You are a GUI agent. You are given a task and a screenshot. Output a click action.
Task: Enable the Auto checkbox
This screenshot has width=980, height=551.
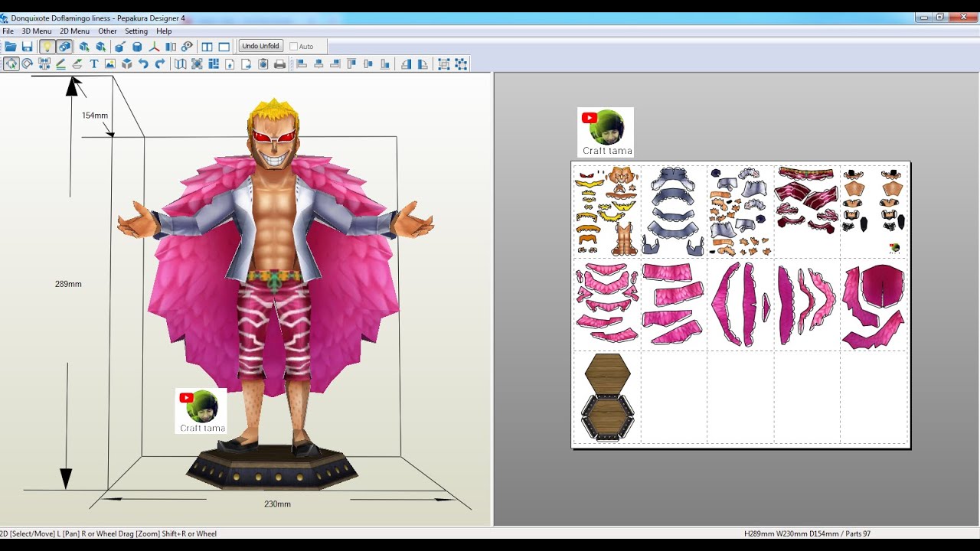point(293,46)
